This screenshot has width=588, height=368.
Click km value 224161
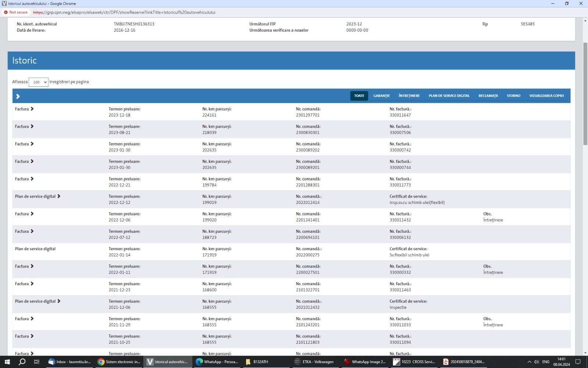(x=209, y=115)
